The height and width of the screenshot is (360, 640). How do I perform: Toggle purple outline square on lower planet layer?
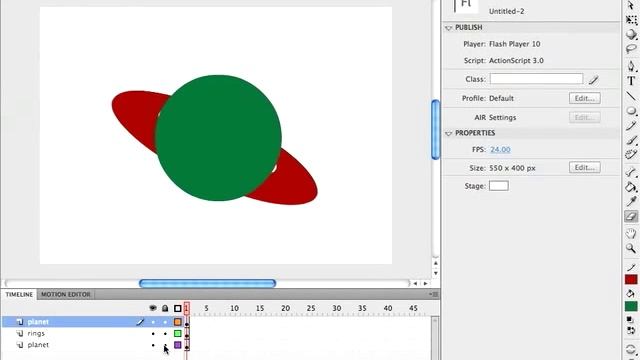point(178,345)
